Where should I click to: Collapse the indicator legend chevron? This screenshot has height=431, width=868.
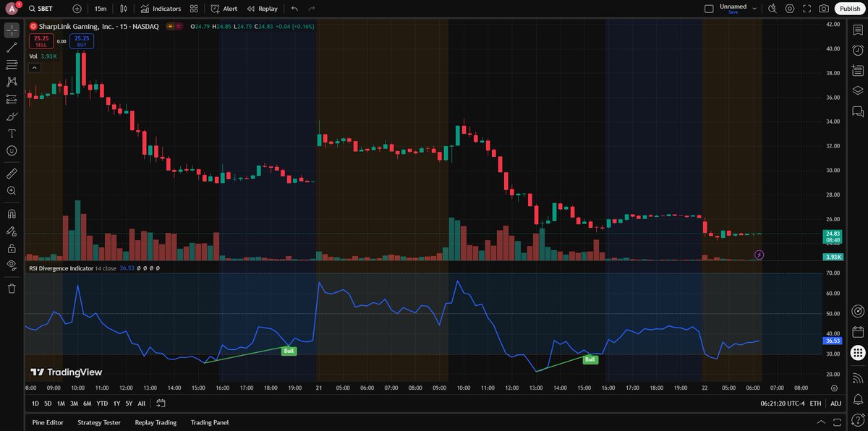[34, 67]
